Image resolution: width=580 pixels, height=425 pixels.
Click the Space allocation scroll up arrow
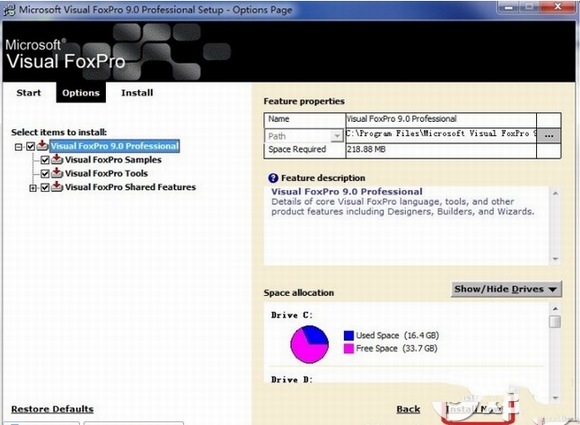555,308
